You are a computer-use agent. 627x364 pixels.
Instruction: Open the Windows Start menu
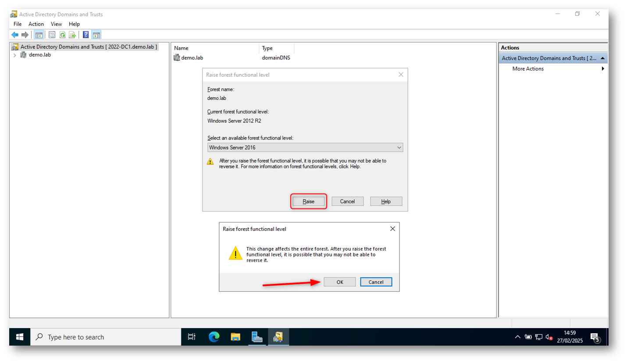click(20, 337)
